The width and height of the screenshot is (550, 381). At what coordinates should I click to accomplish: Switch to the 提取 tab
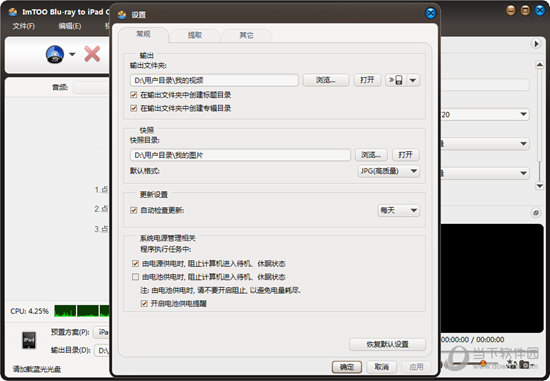195,35
